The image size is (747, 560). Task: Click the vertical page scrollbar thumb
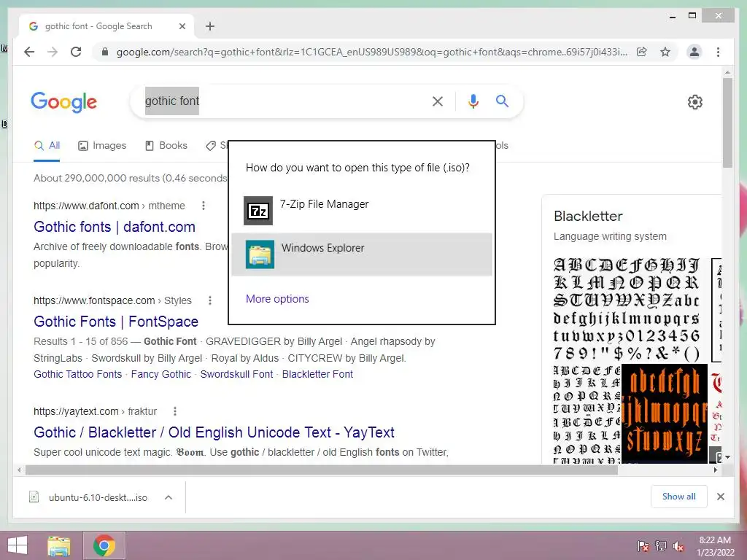727,122
